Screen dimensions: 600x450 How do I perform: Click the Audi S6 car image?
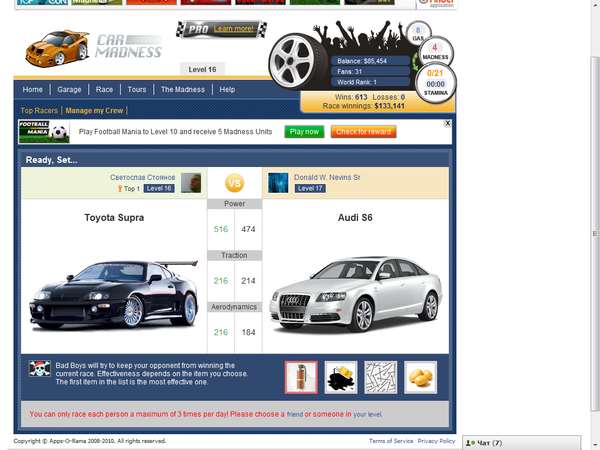[x=355, y=294]
